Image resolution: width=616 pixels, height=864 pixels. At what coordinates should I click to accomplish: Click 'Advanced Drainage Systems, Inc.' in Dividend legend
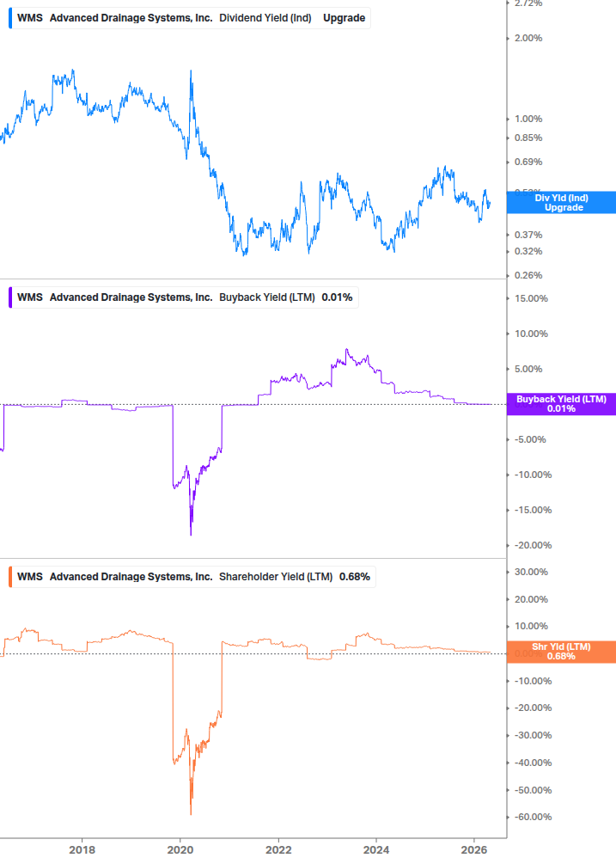[x=131, y=18]
